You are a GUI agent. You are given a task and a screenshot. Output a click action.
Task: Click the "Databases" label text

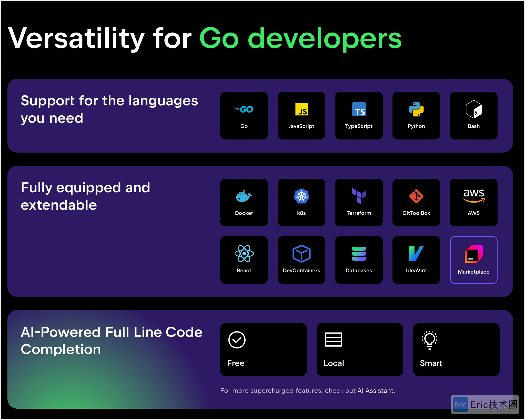click(x=359, y=271)
